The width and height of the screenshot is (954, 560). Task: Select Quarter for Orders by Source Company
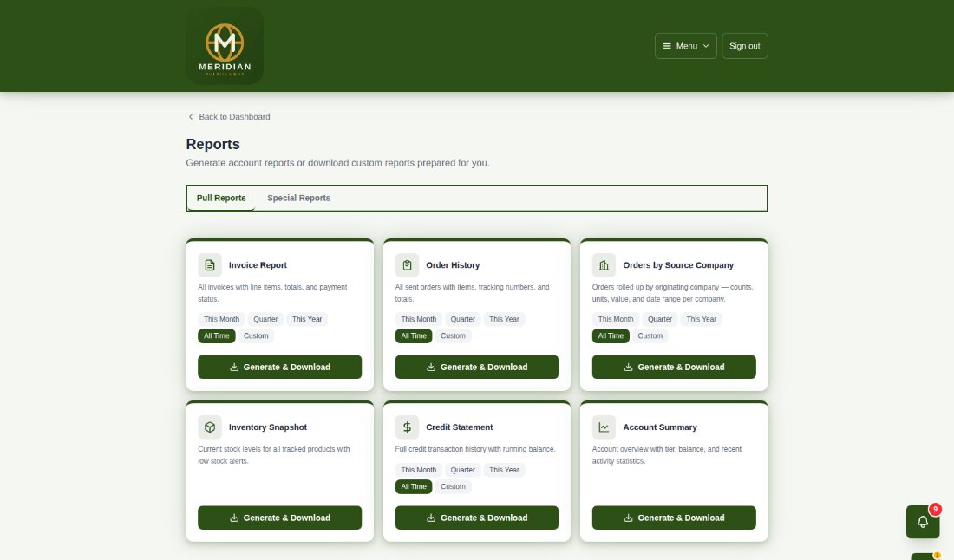[x=659, y=319]
